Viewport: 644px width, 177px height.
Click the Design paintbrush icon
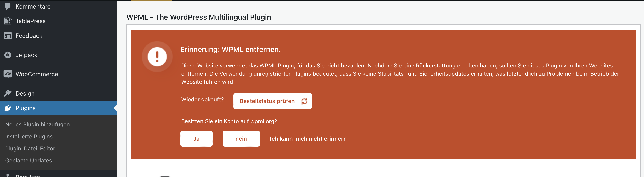[8, 93]
